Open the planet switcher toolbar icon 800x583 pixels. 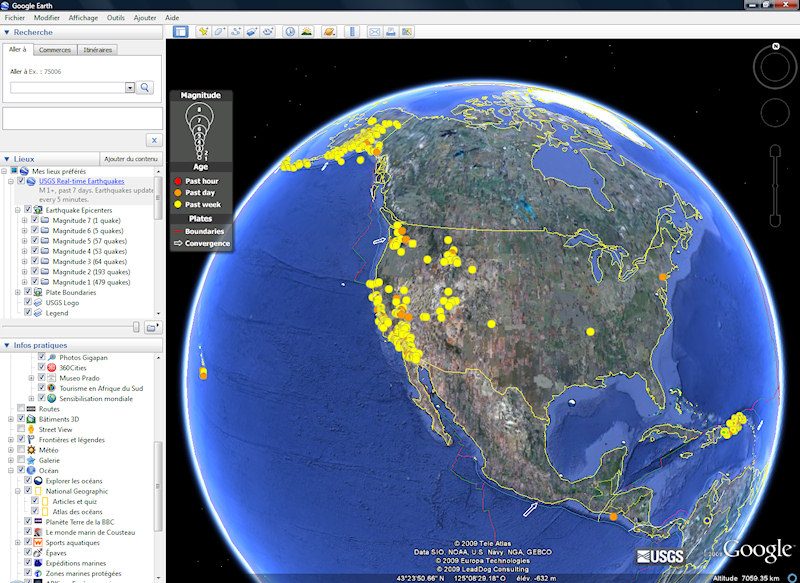[x=329, y=32]
